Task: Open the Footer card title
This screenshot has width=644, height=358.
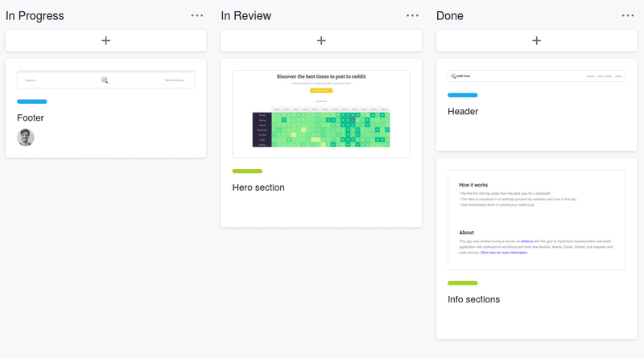Action: pos(31,117)
